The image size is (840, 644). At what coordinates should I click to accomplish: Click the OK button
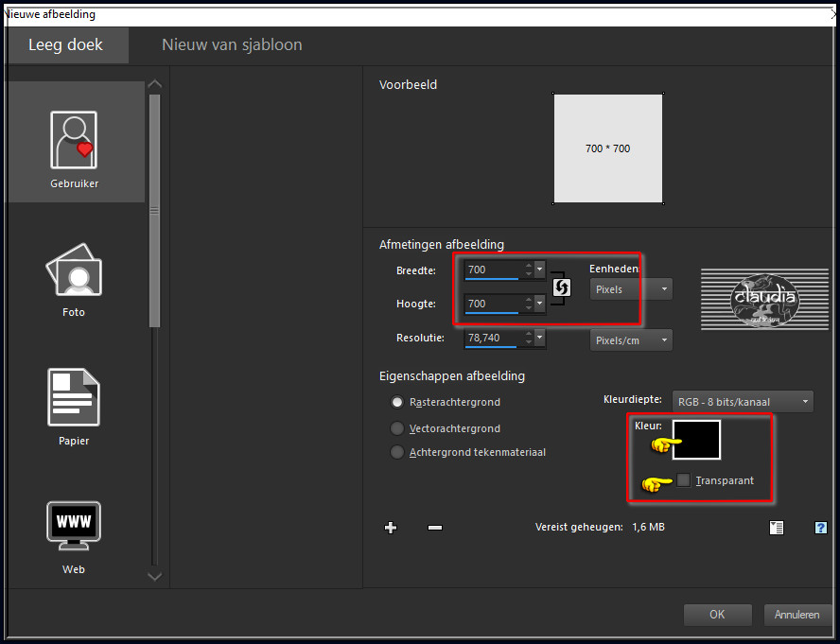(x=717, y=615)
